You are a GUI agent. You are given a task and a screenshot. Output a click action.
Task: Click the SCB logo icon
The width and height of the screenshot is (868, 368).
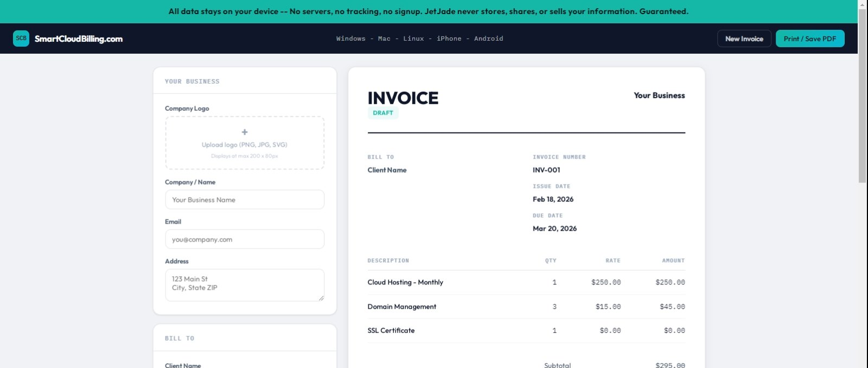tap(21, 39)
